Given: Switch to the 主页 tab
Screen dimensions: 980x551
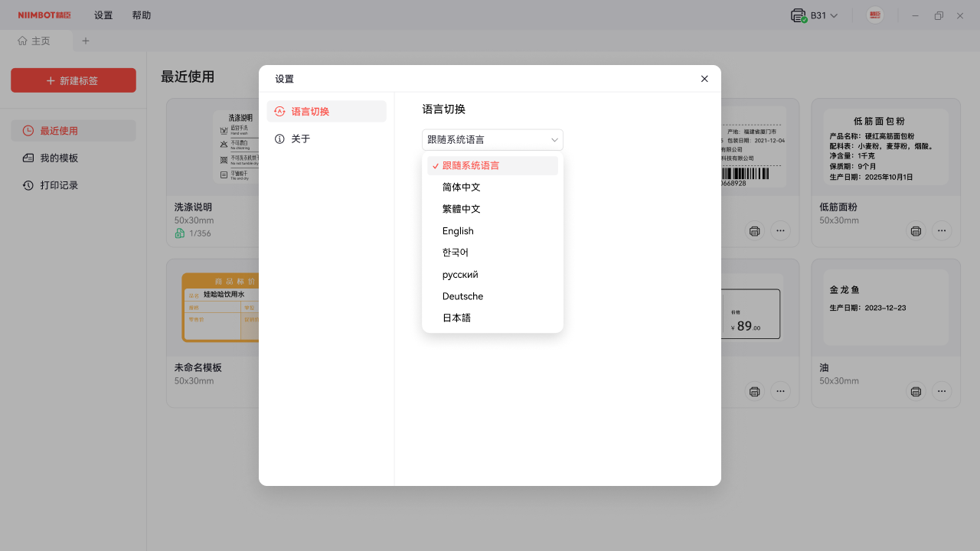Looking at the screenshot, I should pos(34,41).
